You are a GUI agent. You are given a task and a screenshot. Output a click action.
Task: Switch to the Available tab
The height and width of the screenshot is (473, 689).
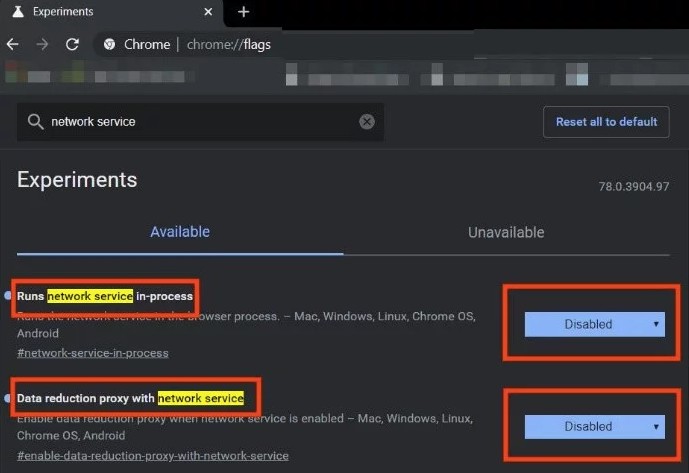click(x=180, y=232)
